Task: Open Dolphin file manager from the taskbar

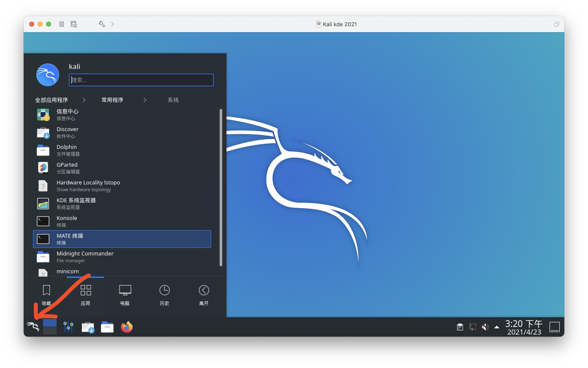Action: point(107,327)
